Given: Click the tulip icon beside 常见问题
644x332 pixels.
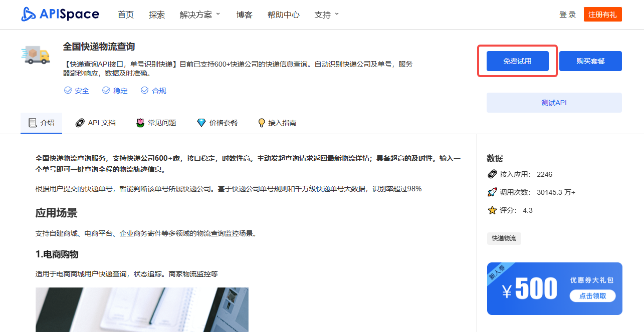Looking at the screenshot, I should click(140, 123).
